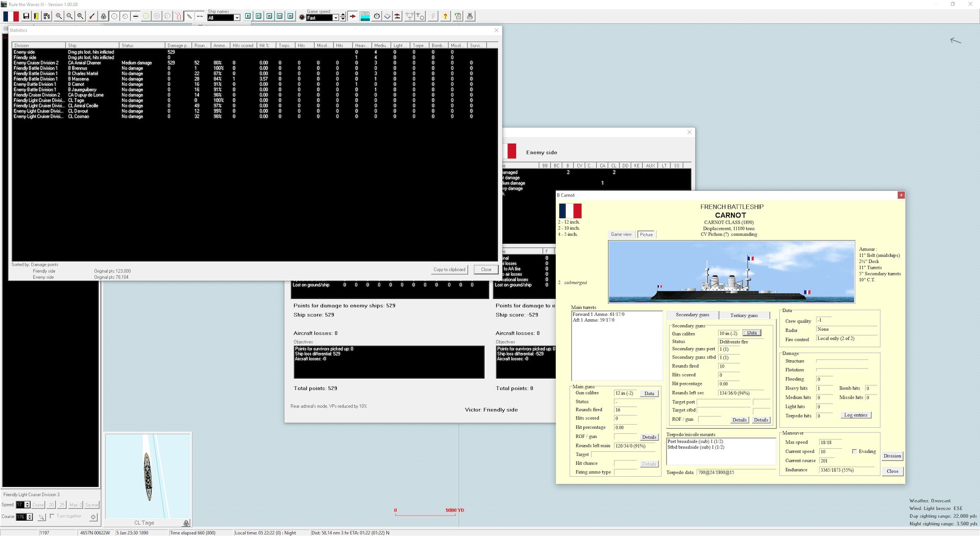The height and width of the screenshot is (536, 980).
Task: Click the French flag icon in toolbar
Action: pyautogui.click(x=11, y=16)
